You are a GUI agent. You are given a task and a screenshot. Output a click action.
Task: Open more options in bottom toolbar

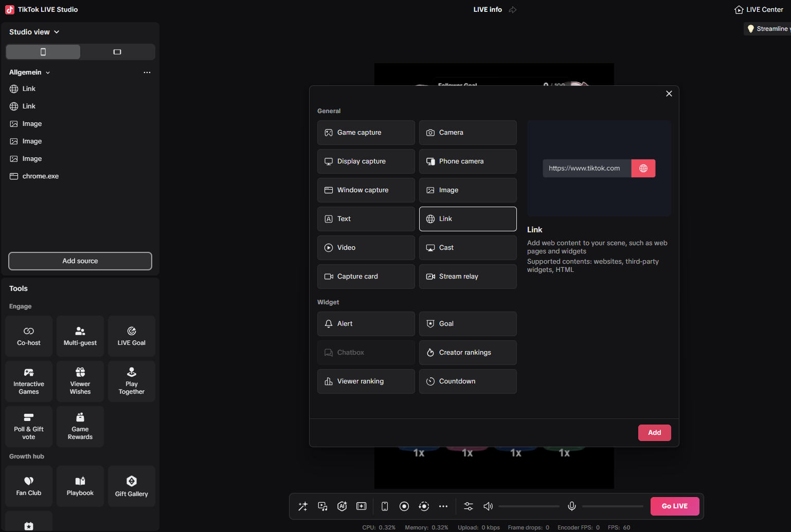443,506
